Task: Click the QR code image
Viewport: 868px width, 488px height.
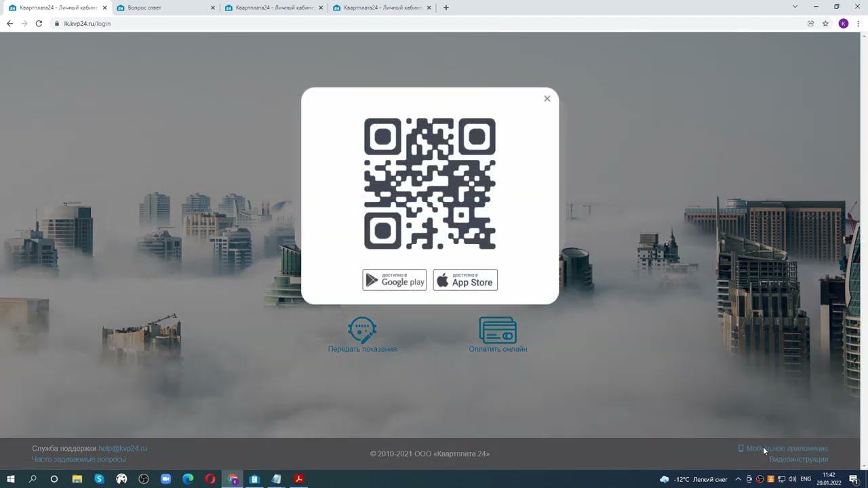Action: pos(430,184)
